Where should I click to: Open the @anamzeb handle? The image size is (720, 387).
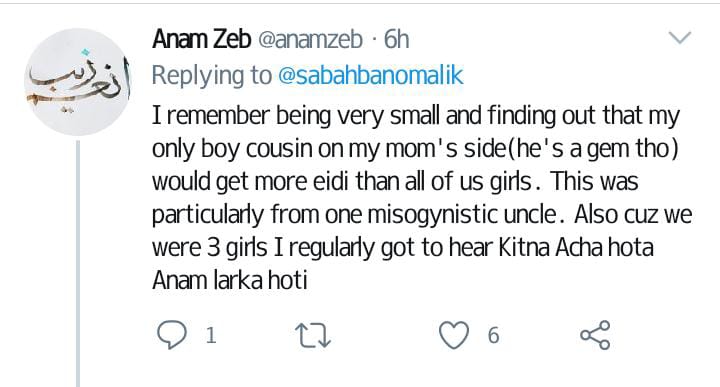pos(310,39)
